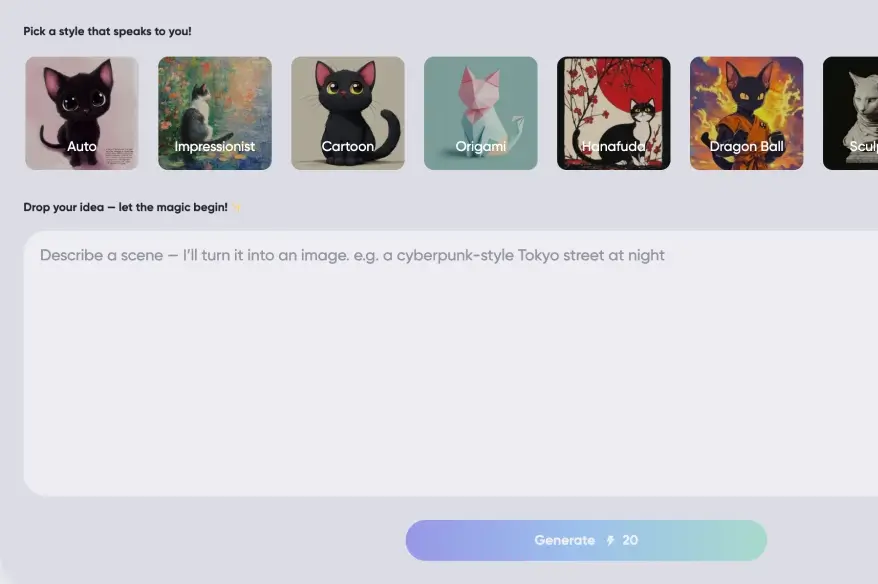This screenshot has height=584, width=878.
Task: Click the 'Dragon Ball' caption text
Action: tap(746, 147)
